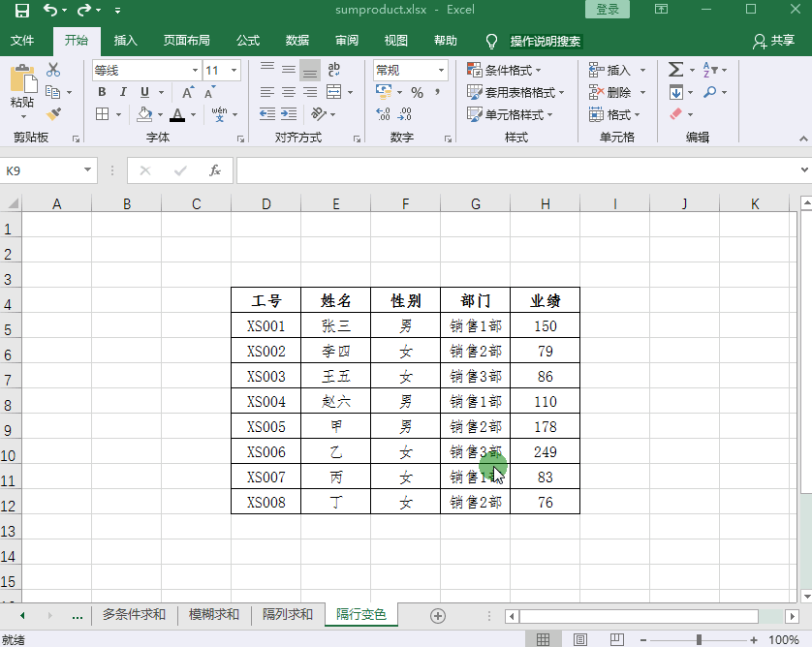This screenshot has width=812, height=647.
Task: Click the Decrease Decimal icon
Action: click(404, 114)
